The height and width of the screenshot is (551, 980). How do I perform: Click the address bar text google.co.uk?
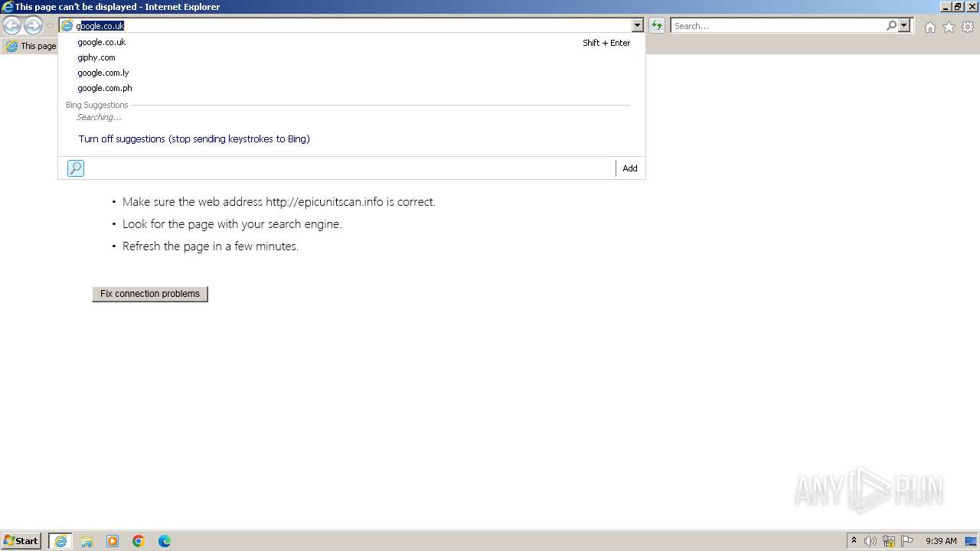tap(100, 26)
